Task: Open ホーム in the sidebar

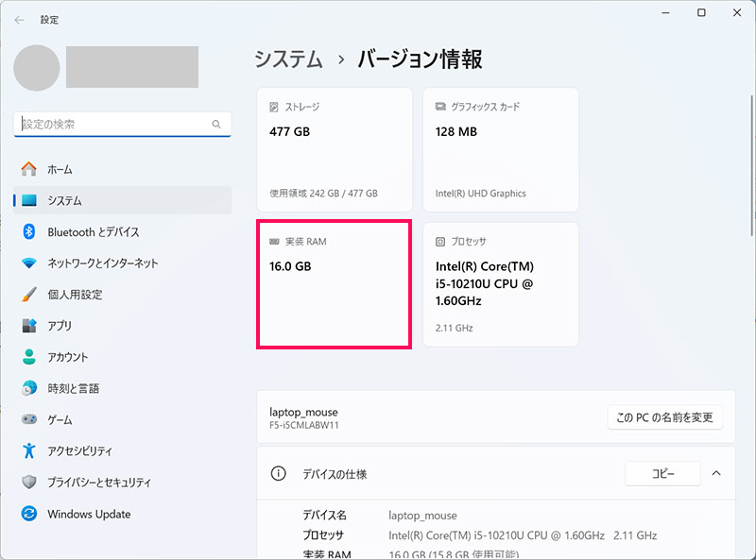Action: click(123, 169)
